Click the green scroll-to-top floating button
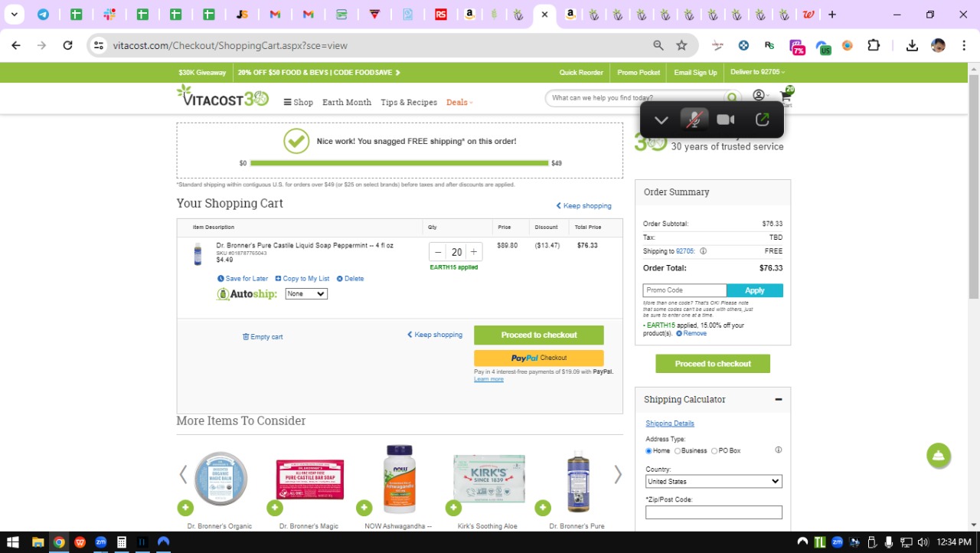The width and height of the screenshot is (980, 553). tap(938, 456)
